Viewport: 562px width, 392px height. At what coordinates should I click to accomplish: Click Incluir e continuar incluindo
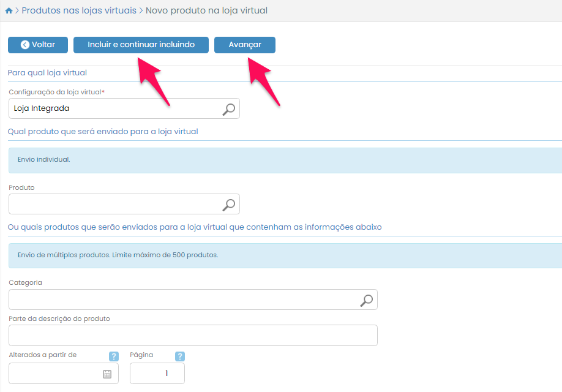141,45
